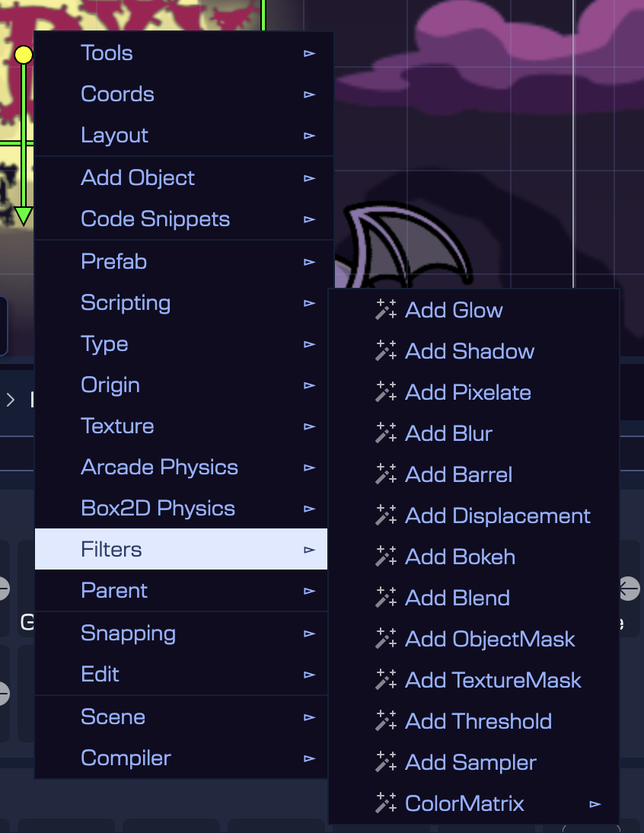Expand the ColorMatrix submenu arrow

pyautogui.click(x=595, y=804)
